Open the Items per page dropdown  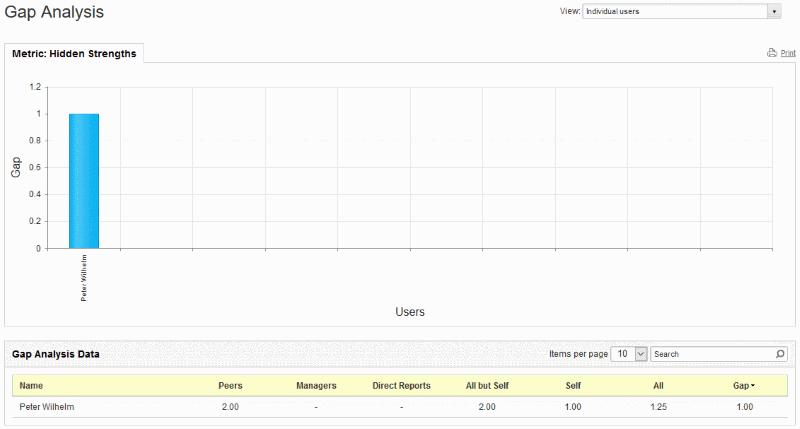click(x=629, y=354)
